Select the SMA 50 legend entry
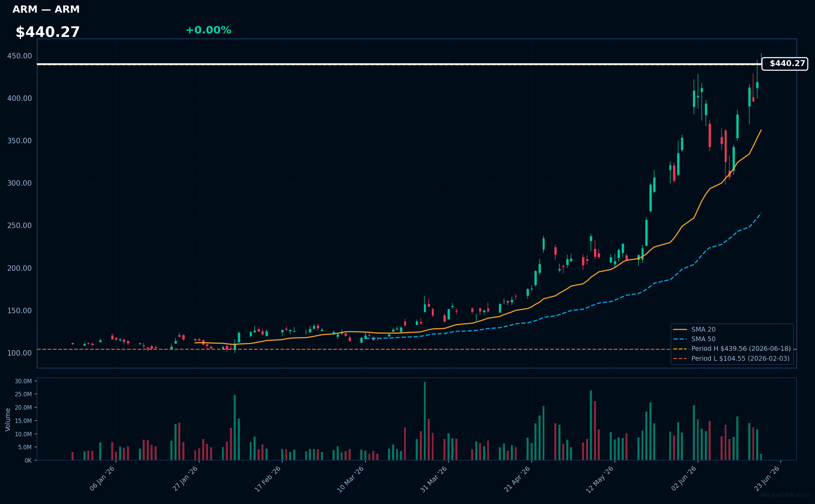The height and width of the screenshot is (504, 815). coord(694,339)
